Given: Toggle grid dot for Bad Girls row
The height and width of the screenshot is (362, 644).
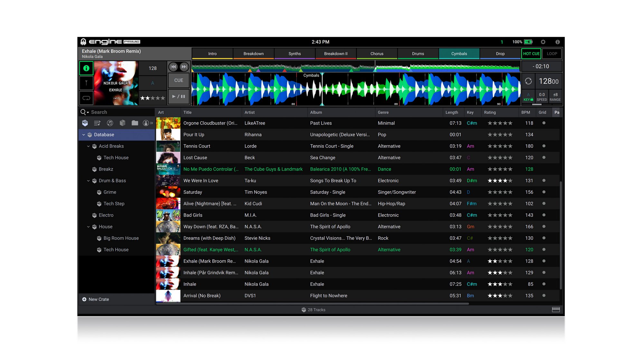Looking at the screenshot, I should [x=544, y=215].
